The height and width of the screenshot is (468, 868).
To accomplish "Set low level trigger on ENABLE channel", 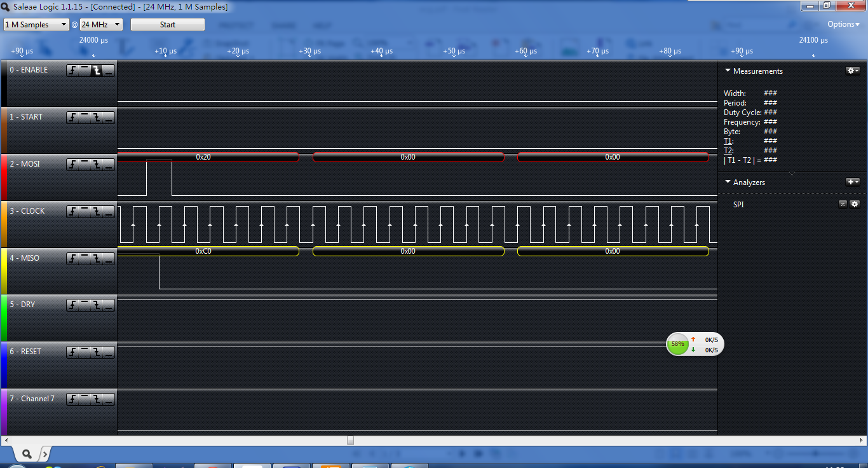I will click(109, 71).
